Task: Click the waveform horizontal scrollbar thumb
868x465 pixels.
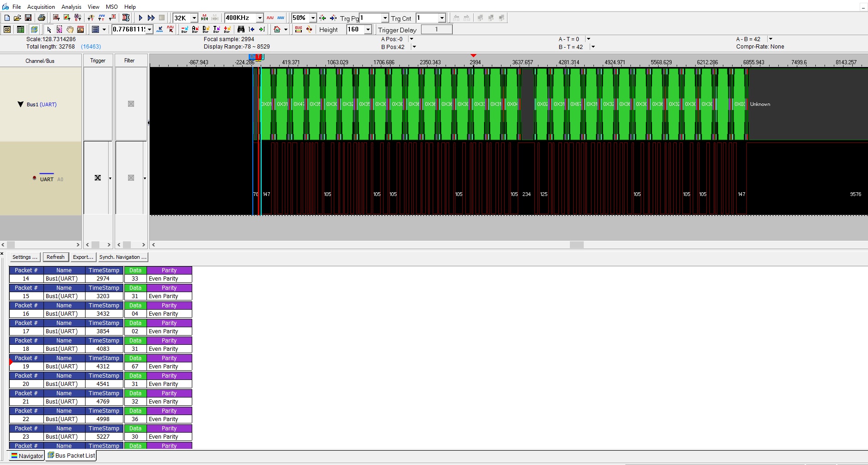Action: coord(576,245)
